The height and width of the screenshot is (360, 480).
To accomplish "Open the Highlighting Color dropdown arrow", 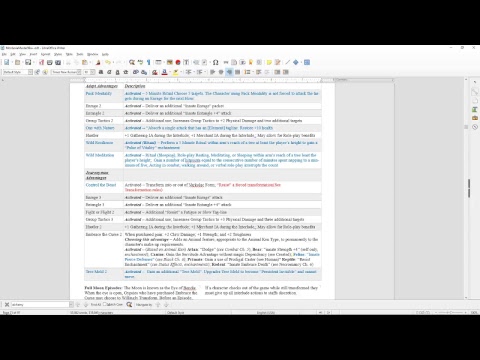I will [x=180, y=72].
